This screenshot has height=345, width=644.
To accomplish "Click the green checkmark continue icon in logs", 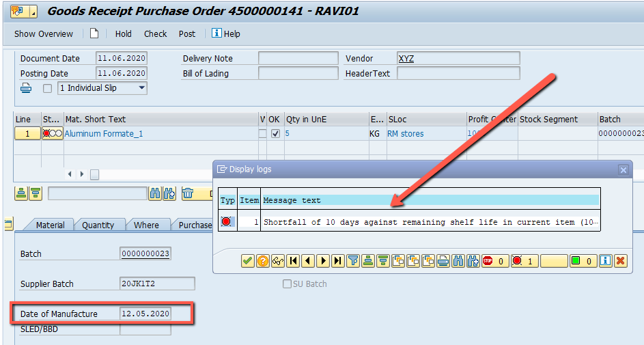I will pos(248,261).
